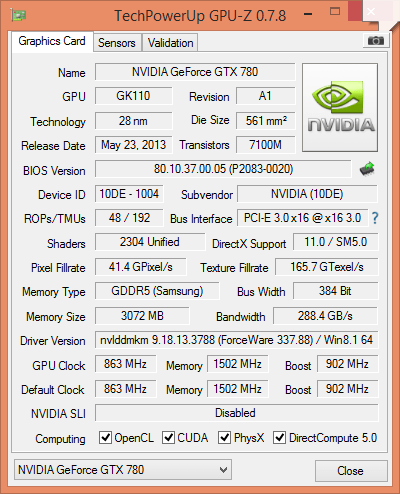Click the Die Size field 561 mm²
This screenshot has width=400, height=494.
pos(266,121)
